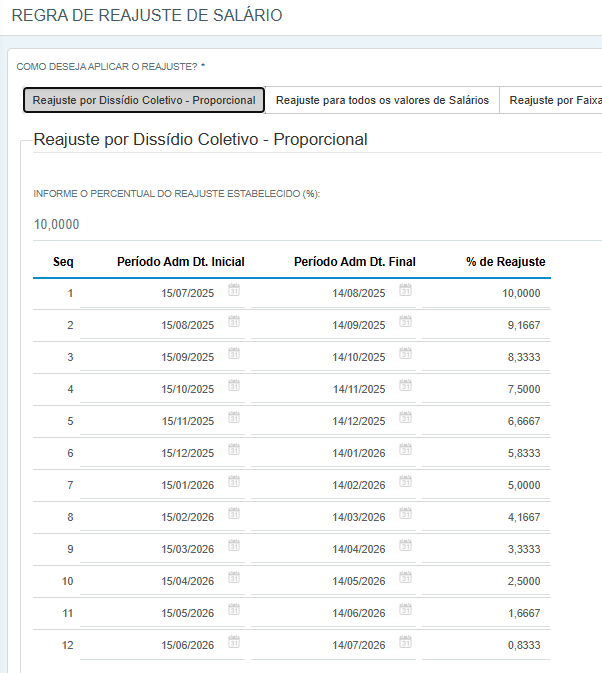The height and width of the screenshot is (673, 602).
Task: Click sequence number 12 cell
Action: 68,645
